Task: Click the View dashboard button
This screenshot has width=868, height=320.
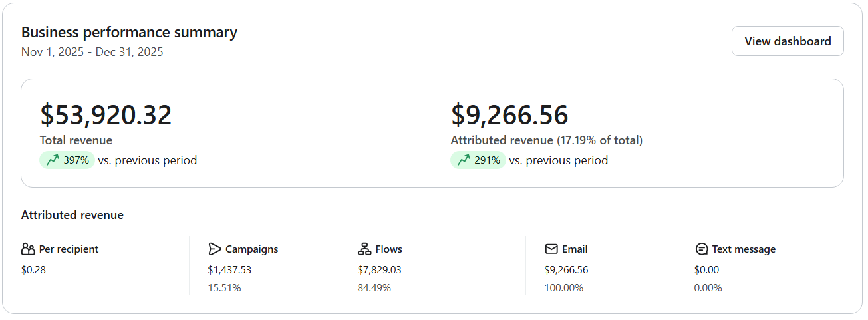Action: point(788,41)
